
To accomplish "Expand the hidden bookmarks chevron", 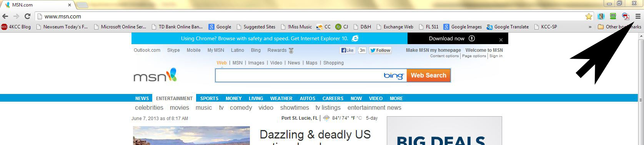I will pyautogui.click(x=590, y=27).
